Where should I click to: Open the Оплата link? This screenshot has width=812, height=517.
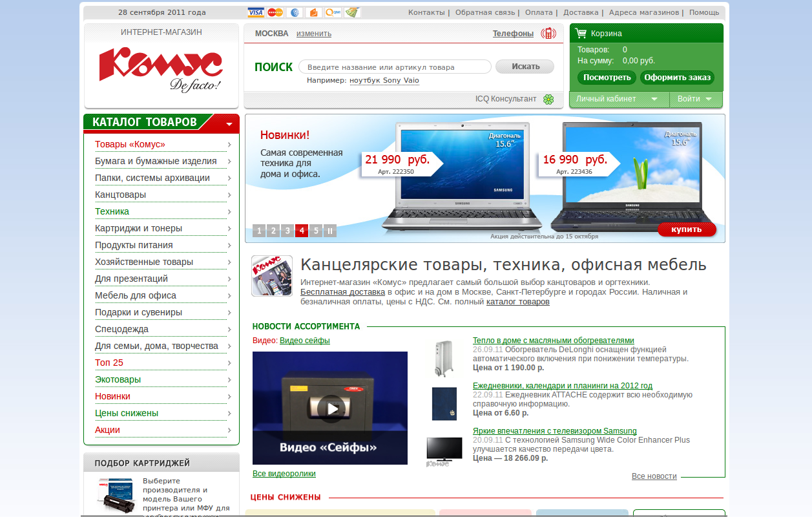[539, 12]
